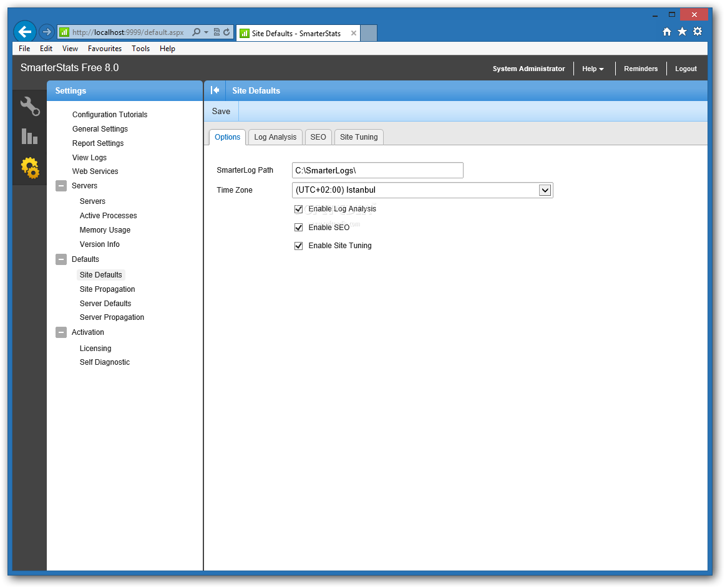Open browser Tools gear icon
725x588 pixels.
(x=698, y=31)
